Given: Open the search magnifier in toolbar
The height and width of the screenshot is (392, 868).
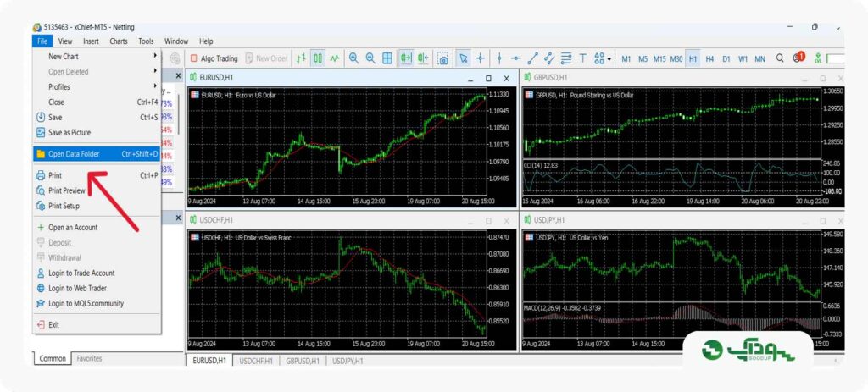Looking at the screenshot, I should (780, 58).
